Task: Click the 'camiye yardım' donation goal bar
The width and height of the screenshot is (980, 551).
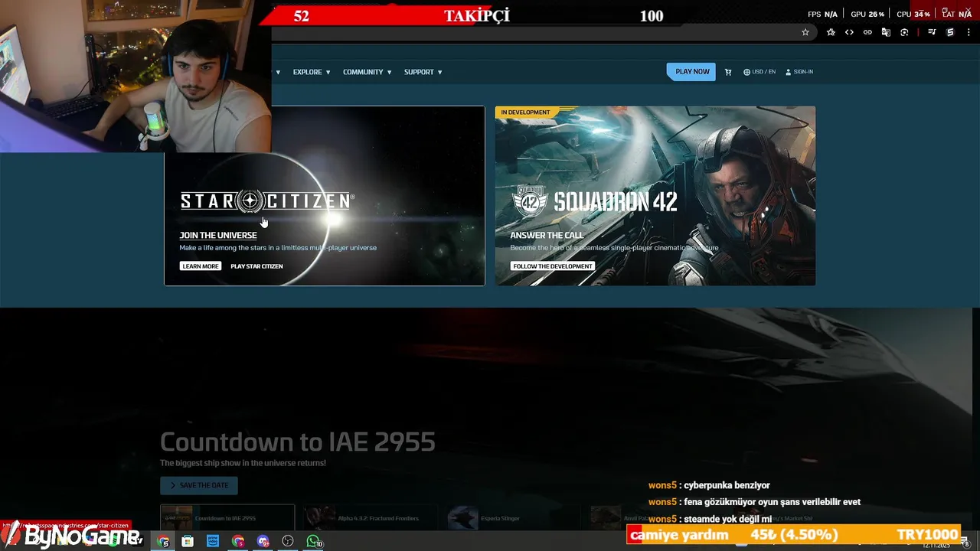Action: 793,535
